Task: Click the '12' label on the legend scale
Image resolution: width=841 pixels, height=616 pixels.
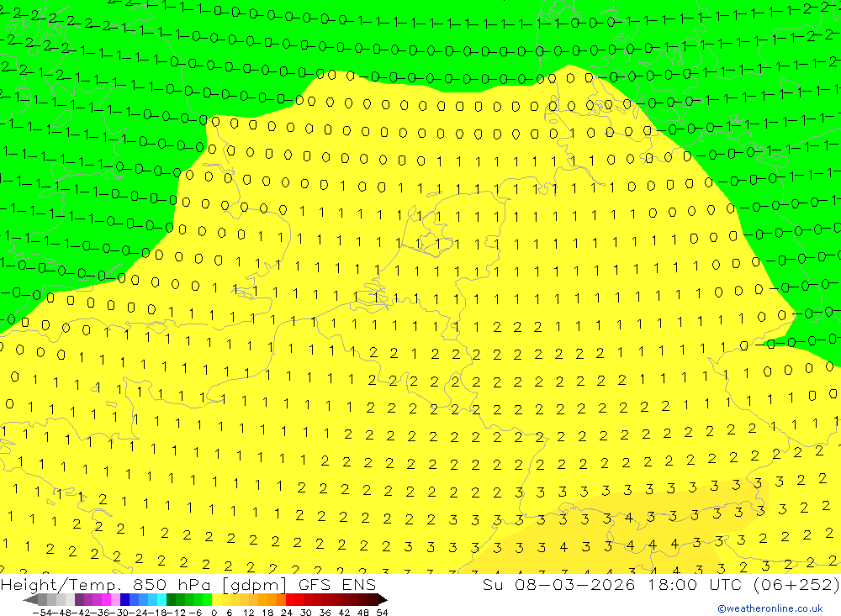Action: point(249,613)
